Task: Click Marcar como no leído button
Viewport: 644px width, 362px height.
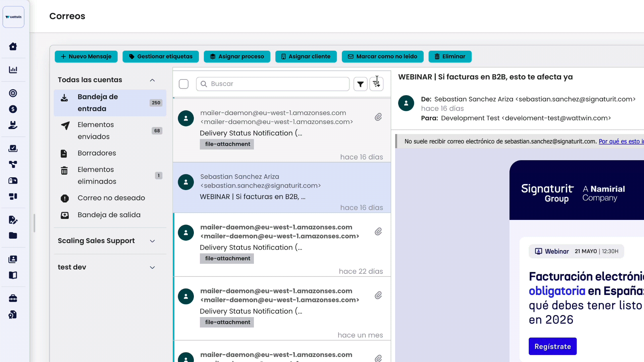Action: pyautogui.click(x=382, y=57)
